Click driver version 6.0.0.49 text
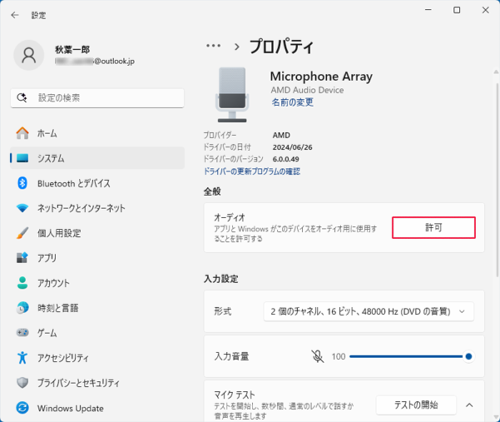500x422 pixels. 286,159
